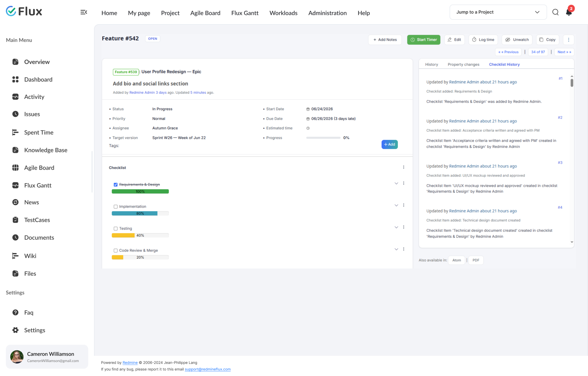
Task: Check the Implementation checklist checkbox
Action: 116,206
